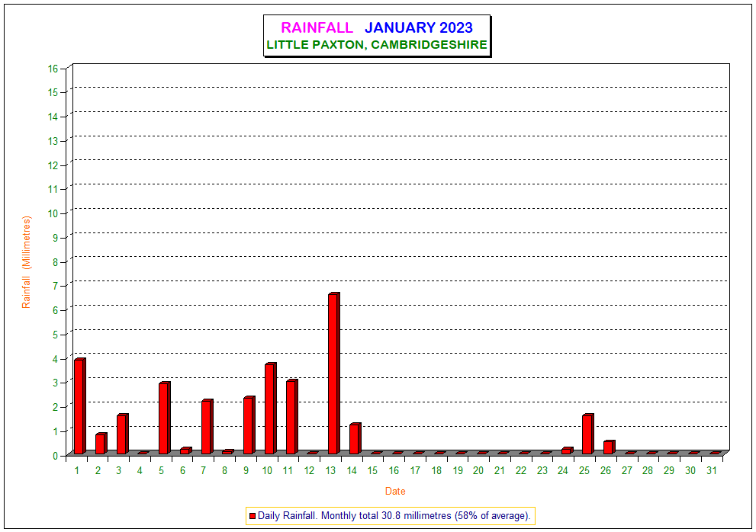Select the rainfall bar for date 9

pos(249,425)
